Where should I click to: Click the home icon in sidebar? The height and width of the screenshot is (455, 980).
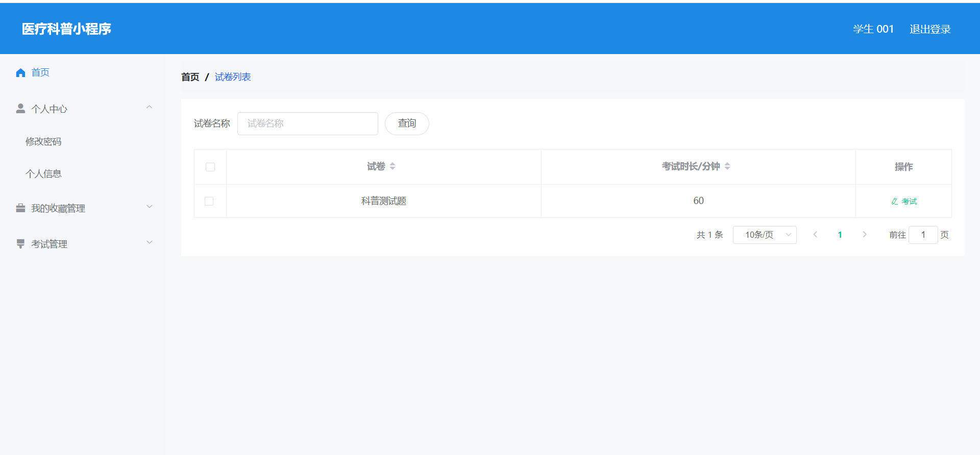(x=20, y=73)
